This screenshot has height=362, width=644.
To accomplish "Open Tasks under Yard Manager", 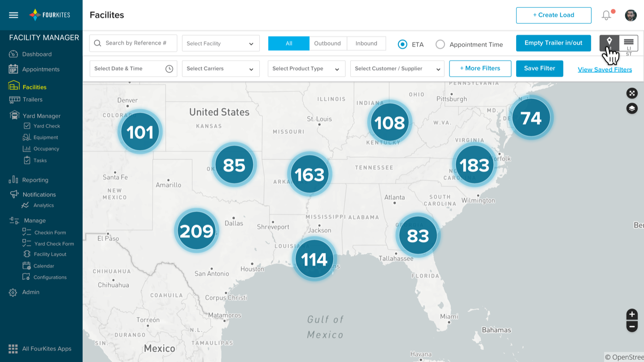I will [x=40, y=160].
